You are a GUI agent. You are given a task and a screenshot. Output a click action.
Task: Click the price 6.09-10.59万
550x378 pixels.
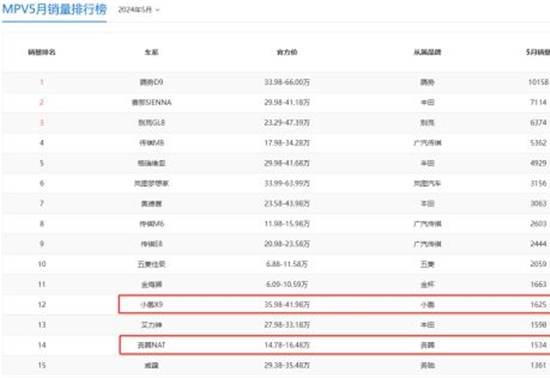pyautogui.click(x=287, y=284)
